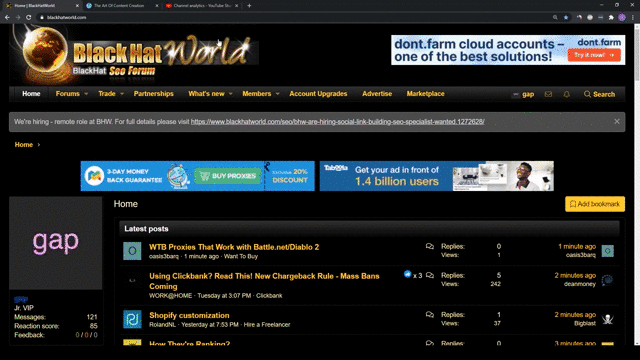Click the BUY PROXIES ad button
640x360 pixels.
tap(228, 176)
